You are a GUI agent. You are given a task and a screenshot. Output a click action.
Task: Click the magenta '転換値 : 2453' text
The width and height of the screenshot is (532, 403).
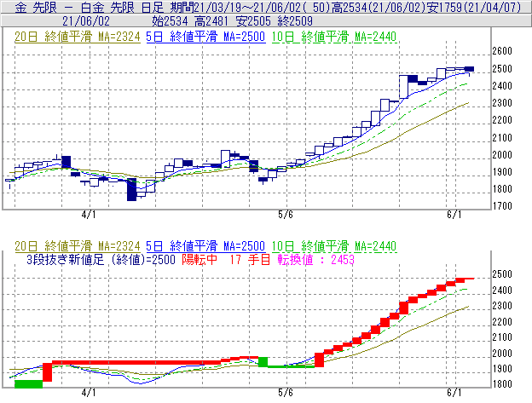click(x=315, y=260)
